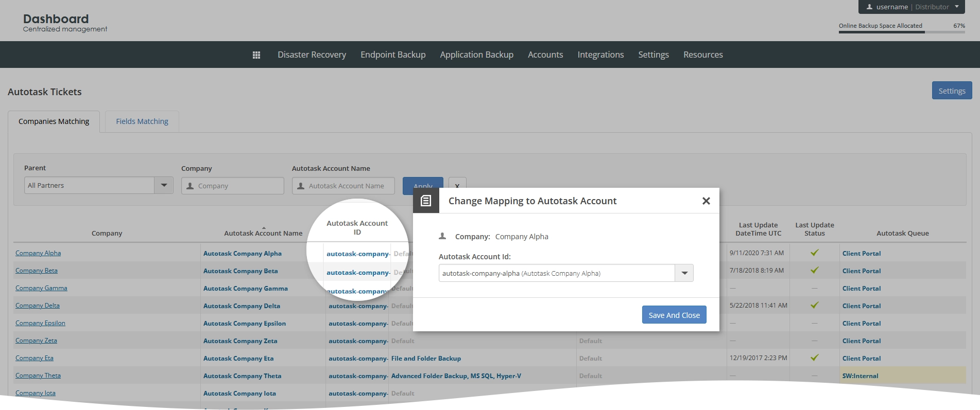Image resolution: width=980 pixels, height=410 pixels.
Task: Open Company Beta link
Action: point(37,271)
